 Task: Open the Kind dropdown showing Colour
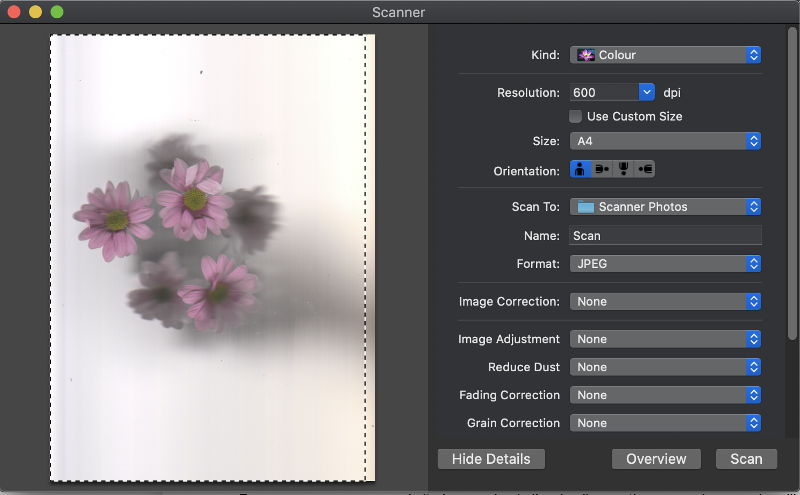665,55
